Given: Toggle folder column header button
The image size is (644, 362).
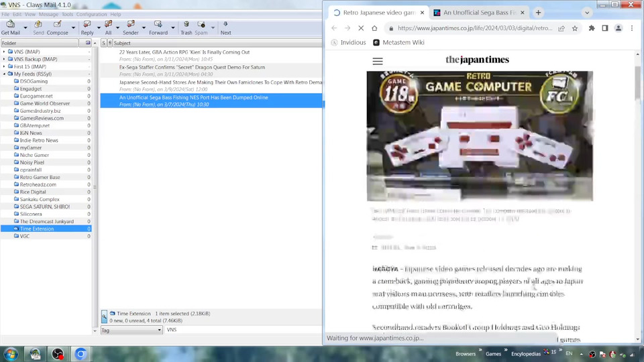Looking at the screenshot, I should pyautogui.click(x=87, y=43).
